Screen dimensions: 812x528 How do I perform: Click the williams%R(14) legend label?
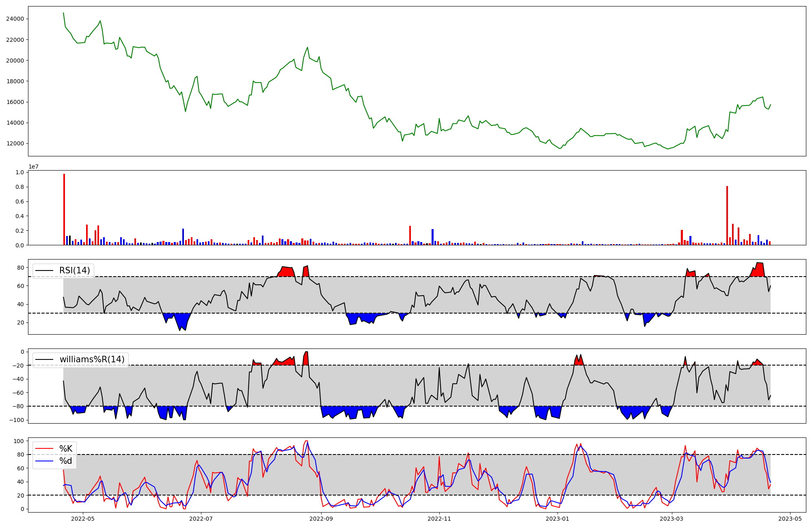click(92, 359)
